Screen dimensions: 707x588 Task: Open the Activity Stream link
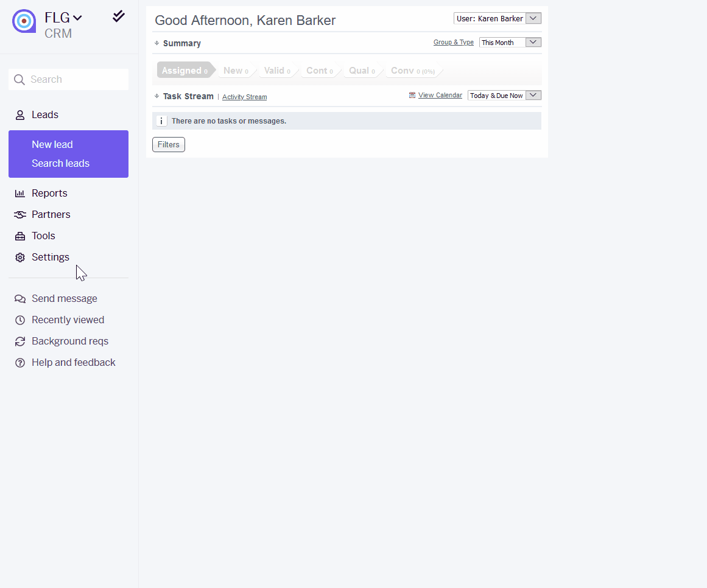[244, 97]
